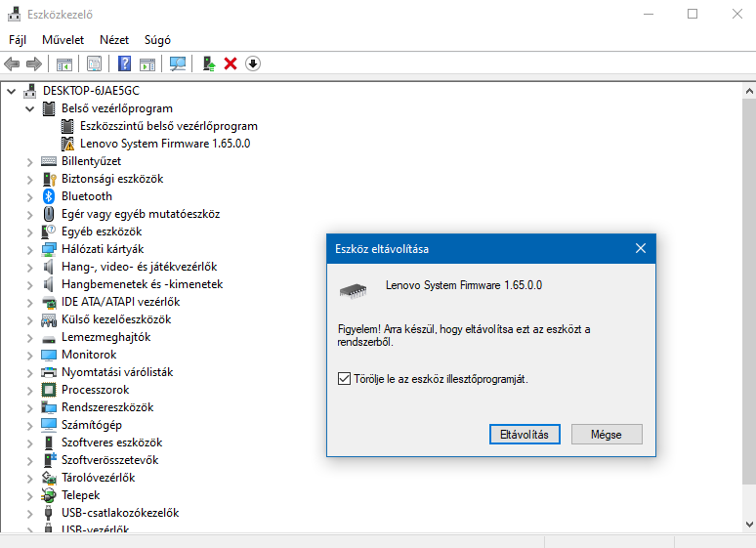Screen dimensions: 756x548
Task: Cancel with the Mégse button
Action: tap(607, 434)
